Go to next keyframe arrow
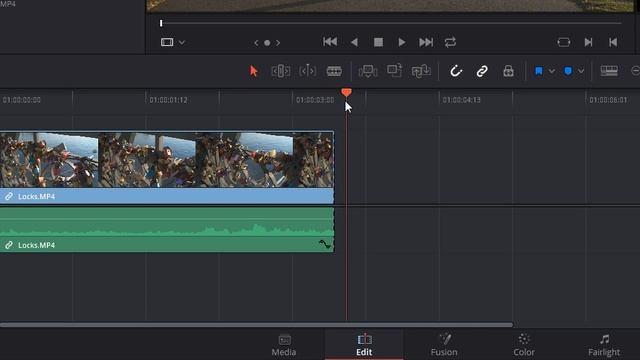The width and height of the screenshot is (640, 360). pyautogui.click(x=278, y=43)
